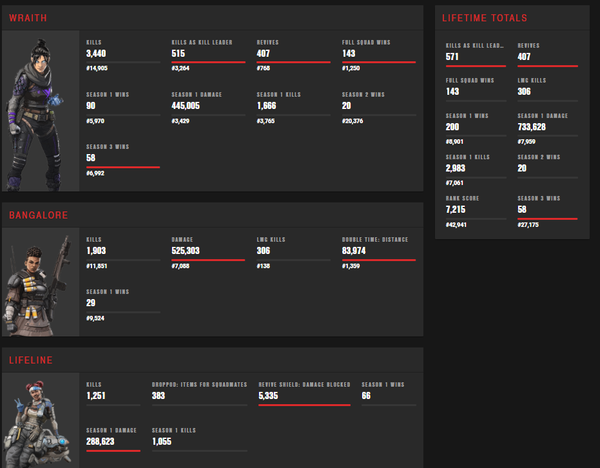
Task: Click Lifetime Totals Rank Score value 7,215
Action: [455, 210]
